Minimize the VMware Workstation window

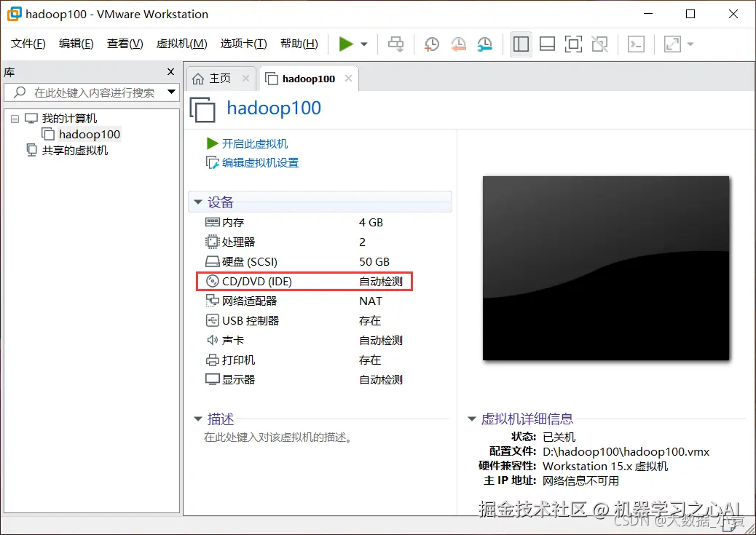click(x=647, y=14)
